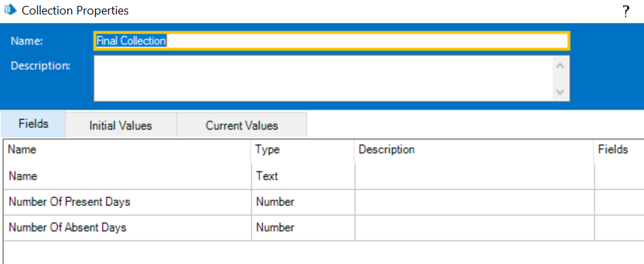Select the Number Of Present Days field
The height and width of the screenshot is (264, 644).
pyautogui.click(x=127, y=202)
